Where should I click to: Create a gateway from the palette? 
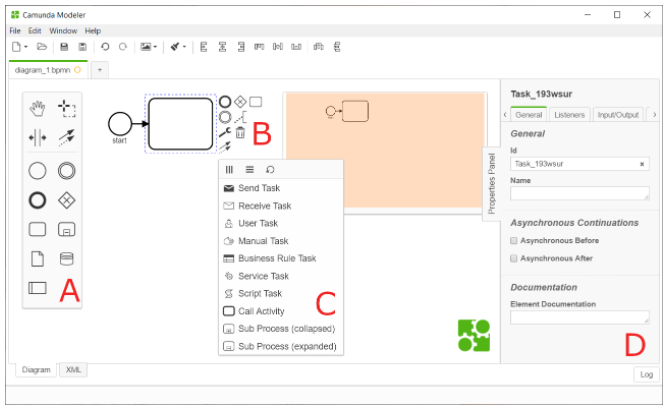point(67,200)
